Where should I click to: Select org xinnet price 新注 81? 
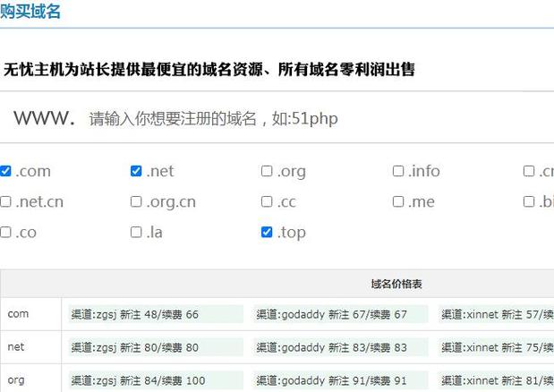[x=496, y=380]
